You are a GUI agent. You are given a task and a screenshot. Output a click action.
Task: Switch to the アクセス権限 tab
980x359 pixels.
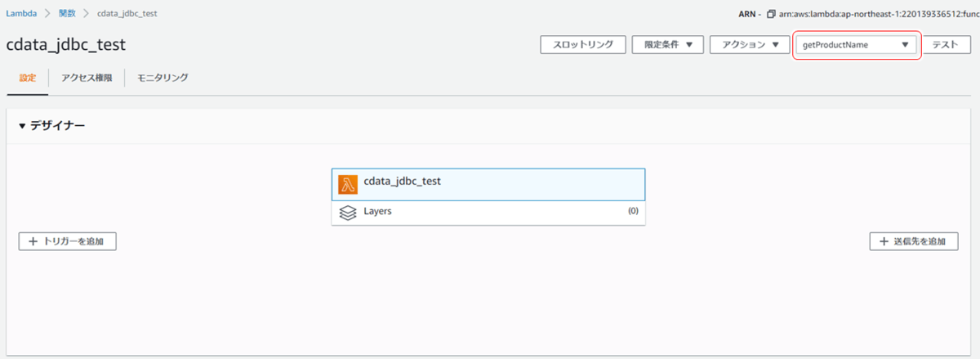(x=87, y=78)
